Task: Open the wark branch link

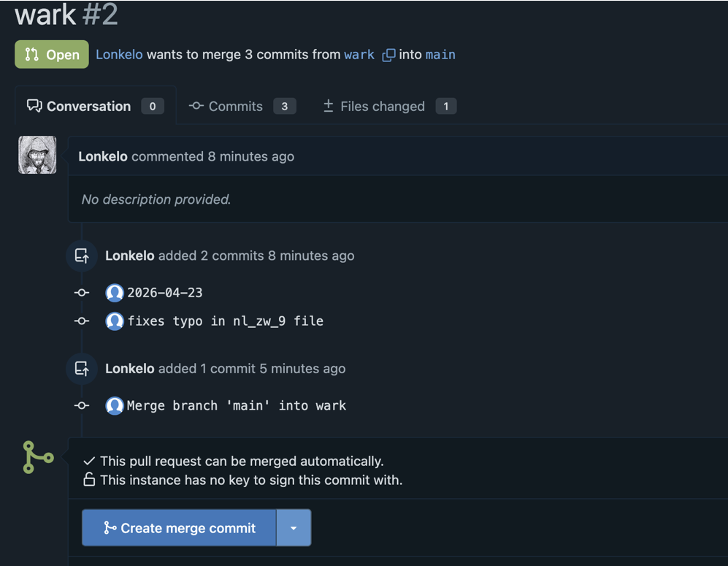Action: (359, 55)
